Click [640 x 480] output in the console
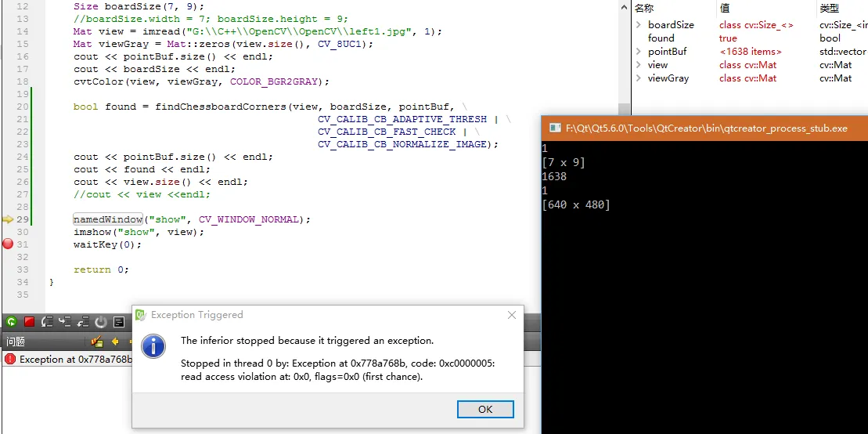The width and height of the screenshot is (868, 434). (x=576, y=205)
